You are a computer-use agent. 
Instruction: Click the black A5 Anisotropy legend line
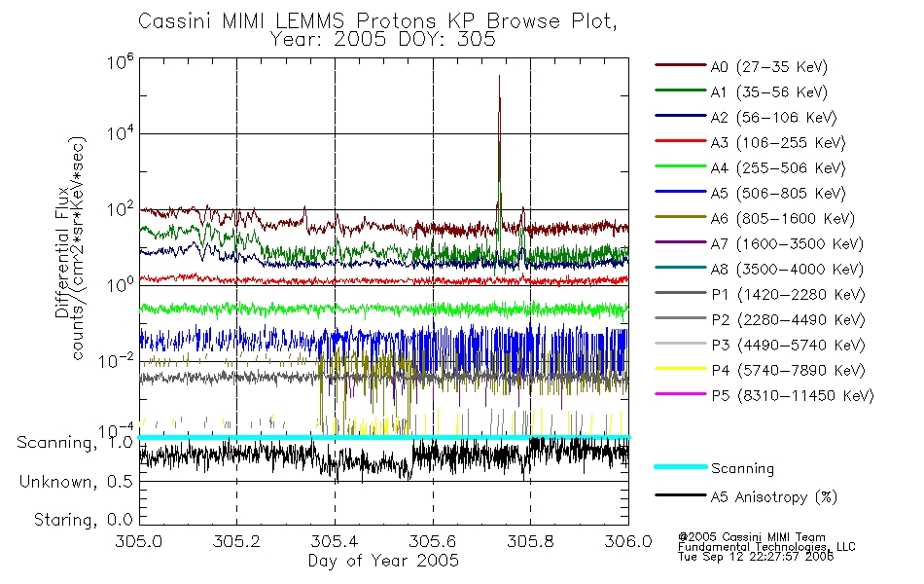pyautogui.click(x=680, y=495)
